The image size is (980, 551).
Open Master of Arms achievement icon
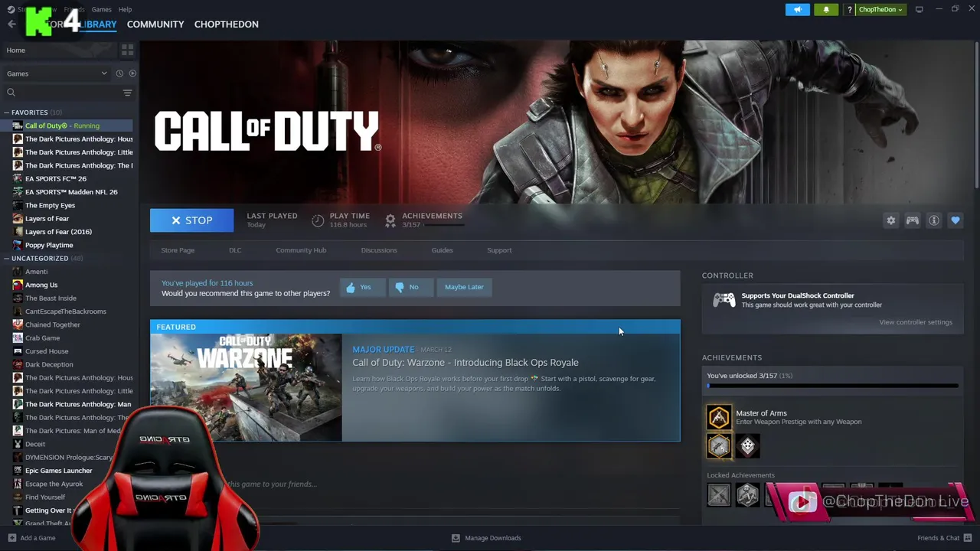click(719, 417)
